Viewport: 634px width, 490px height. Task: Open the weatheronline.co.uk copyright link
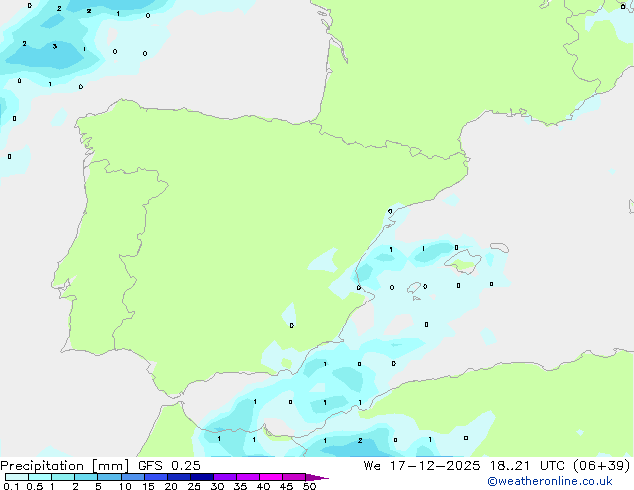pyautogui.click(x=550, y=481)
